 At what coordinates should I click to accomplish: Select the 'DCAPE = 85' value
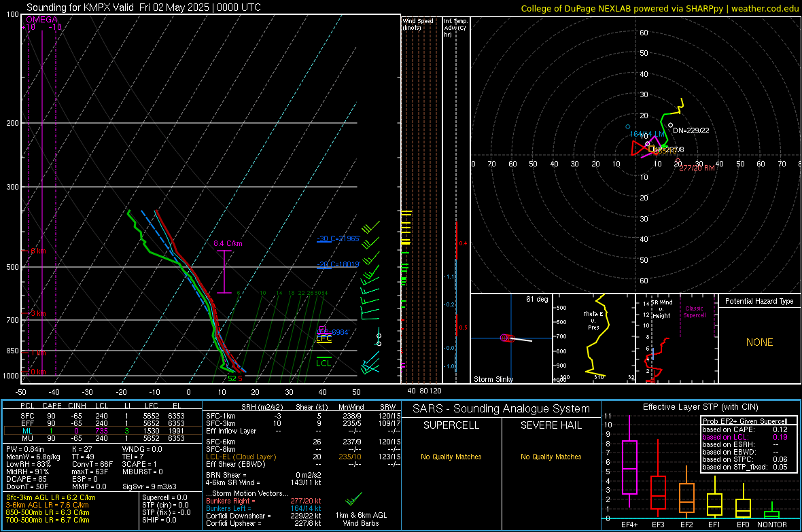(x=26, y=479)
